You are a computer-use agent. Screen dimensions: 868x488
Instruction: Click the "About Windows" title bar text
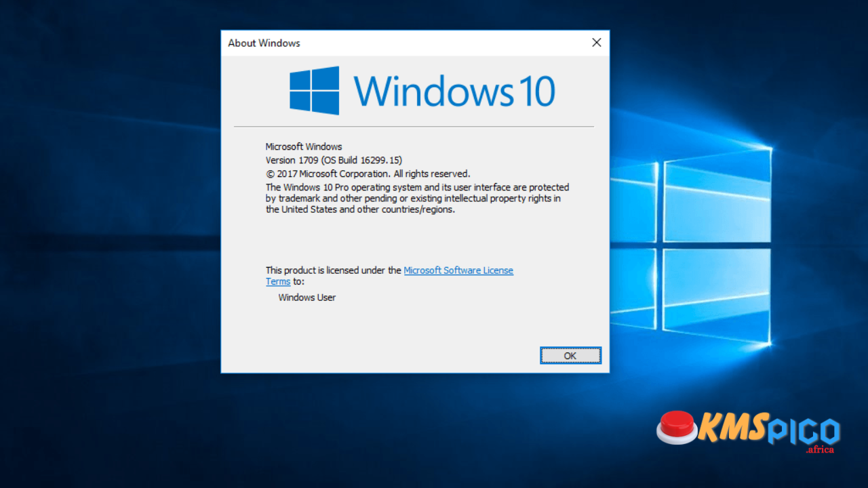pyautogui.click(x=264, y=43)
